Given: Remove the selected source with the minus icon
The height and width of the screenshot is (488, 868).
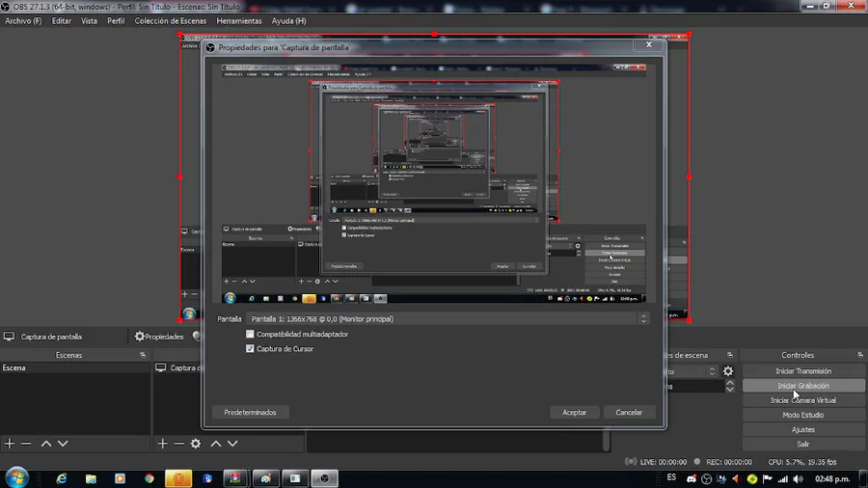Looking at the screenshot, I should click(178, 444).
